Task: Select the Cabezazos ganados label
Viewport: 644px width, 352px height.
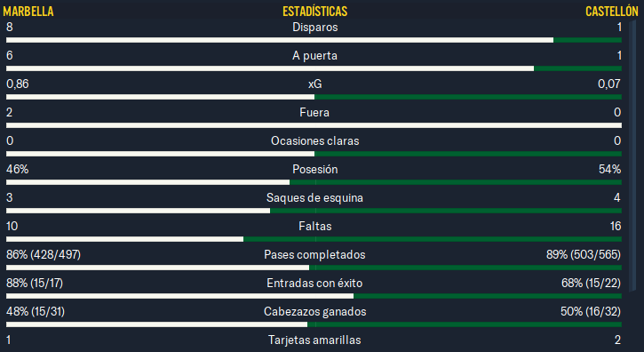Action: click(315, 311)
